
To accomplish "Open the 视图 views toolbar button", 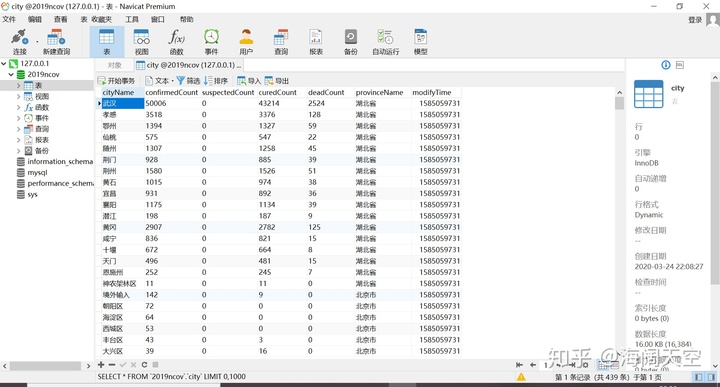I will pyautogui.click(x=141, y=42).
